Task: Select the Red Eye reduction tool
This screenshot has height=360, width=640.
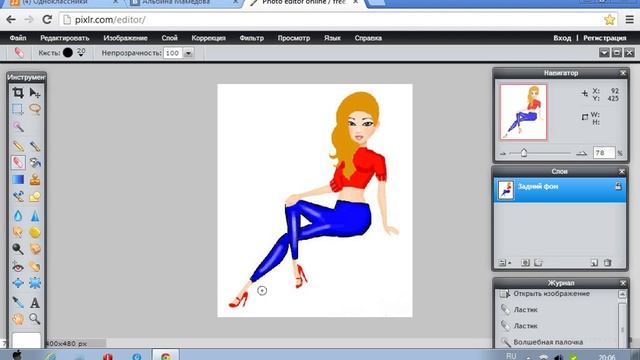Action: click(x=18, y=267)
